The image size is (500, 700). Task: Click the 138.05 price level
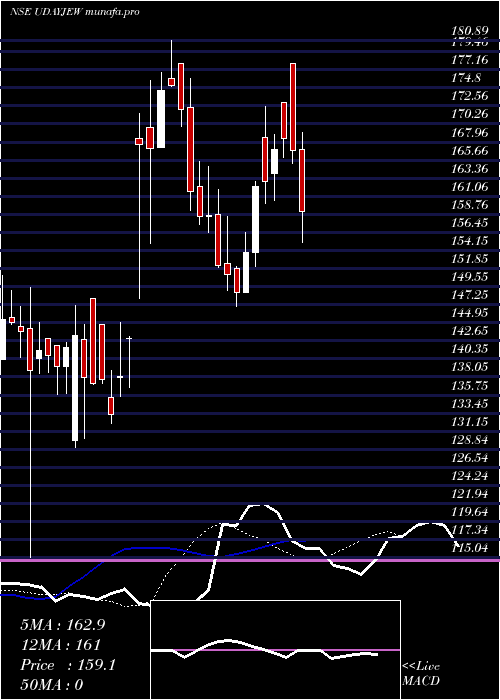470,368
